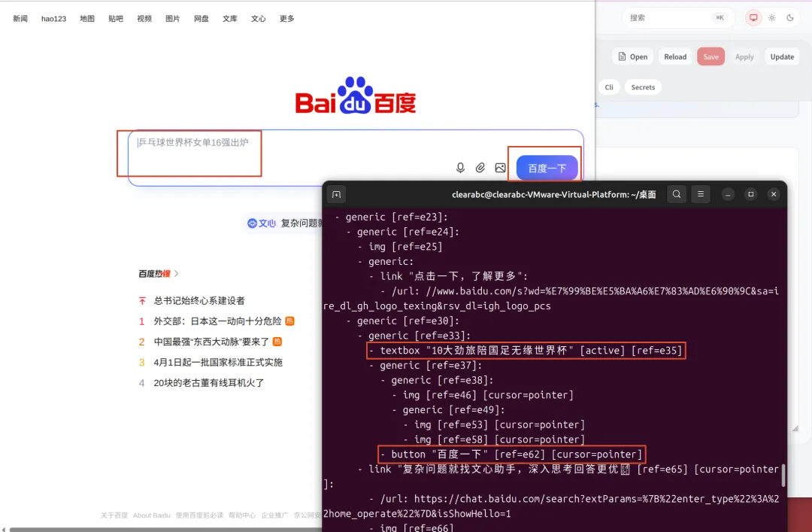Open hot search 中国最强"东西大动脉"要来了
812x532 pixels.
[x=211, y=342]
